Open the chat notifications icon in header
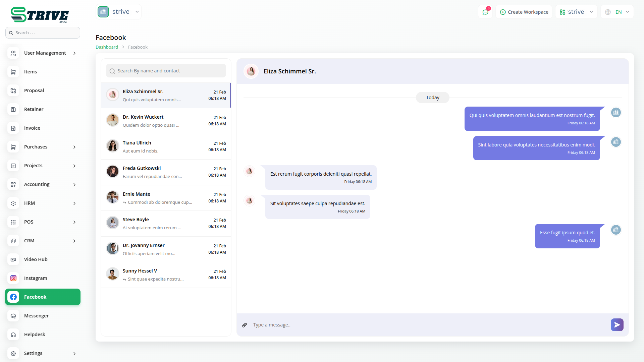644x362 pixels. 485,12
